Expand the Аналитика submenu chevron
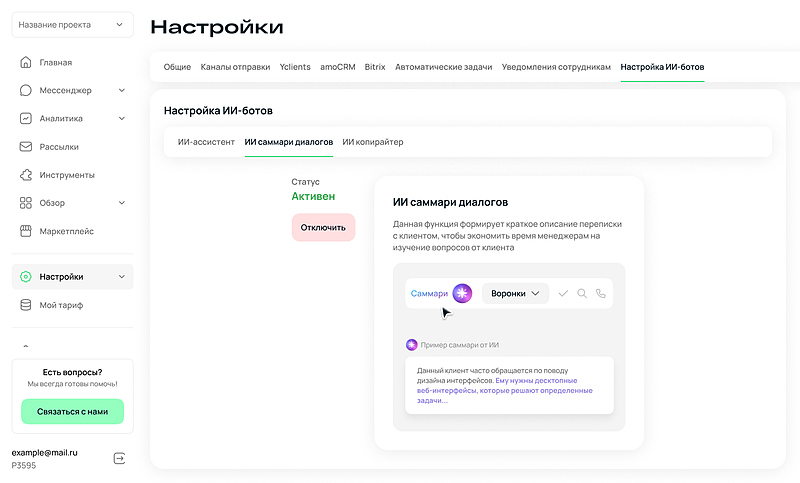The image size is (800, 483). tap(122, 118)
